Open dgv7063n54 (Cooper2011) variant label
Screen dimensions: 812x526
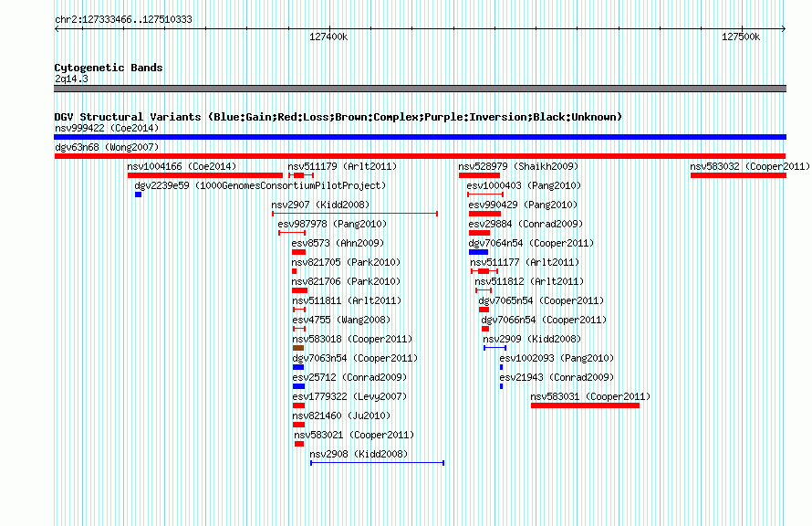click(355, 358)
